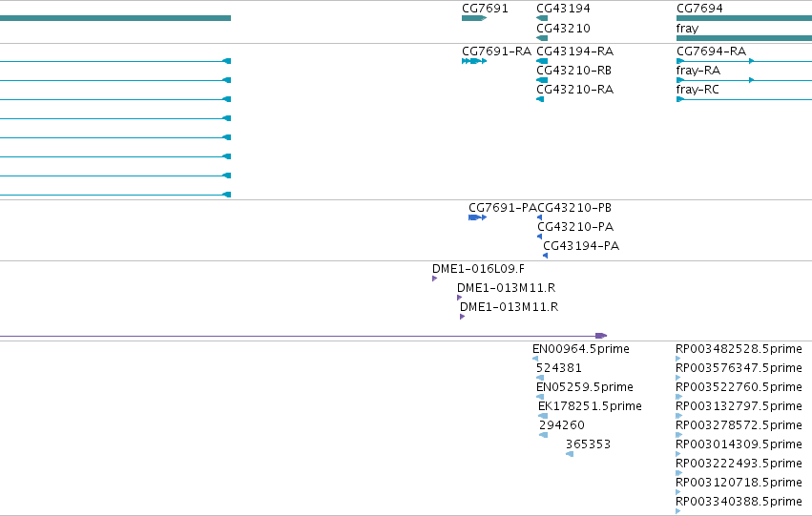This screenshot has height=516, width=812.
Task: Click insertion 524381
Action: (x=559, y=368)
